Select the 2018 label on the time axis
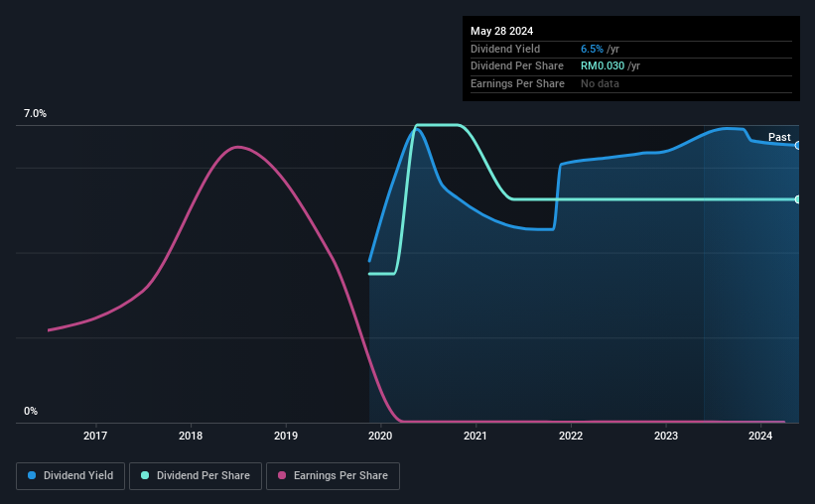 tap(191, 436)
